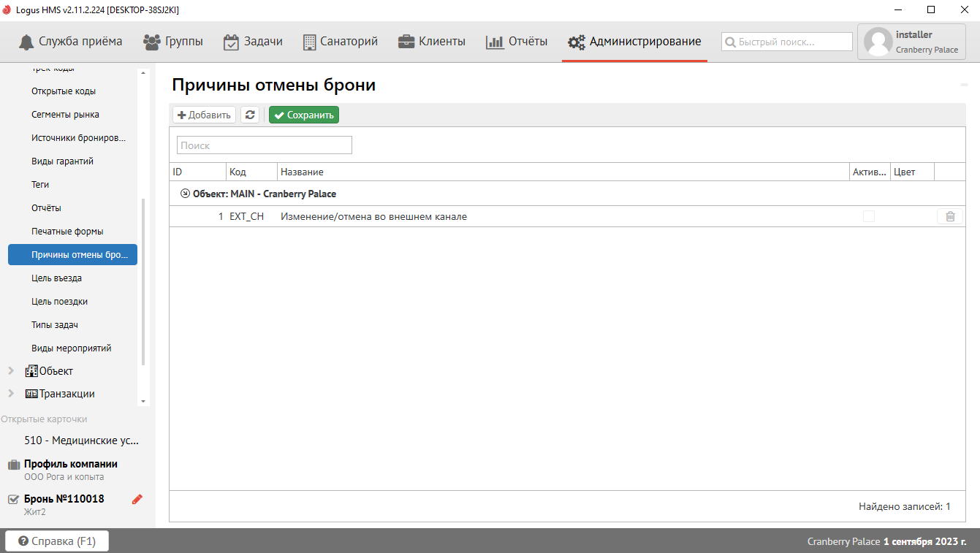Click the 1 сентября 2023 г. status bar date
The height and width of the screenshot is (553, 980).
[x=925, y=541]
